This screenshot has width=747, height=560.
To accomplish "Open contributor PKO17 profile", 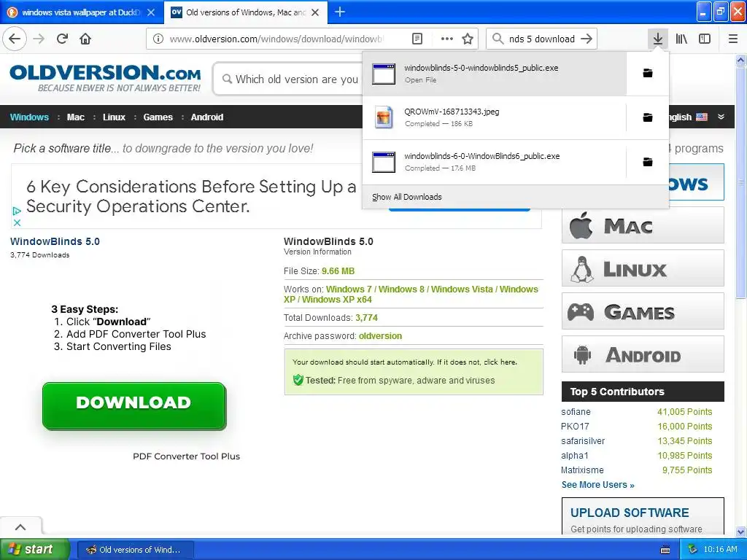I will 575,426.
